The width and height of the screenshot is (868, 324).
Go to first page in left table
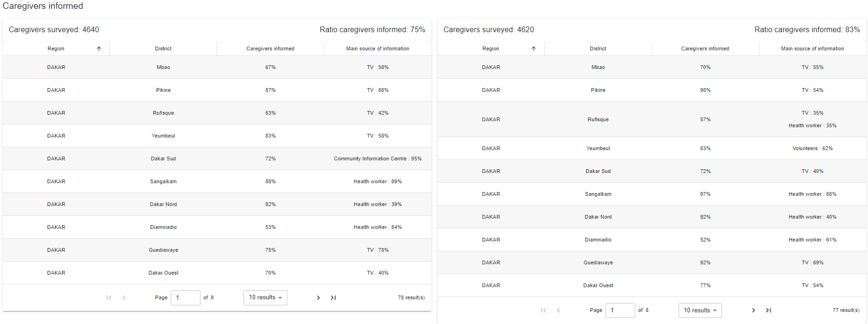109,297
